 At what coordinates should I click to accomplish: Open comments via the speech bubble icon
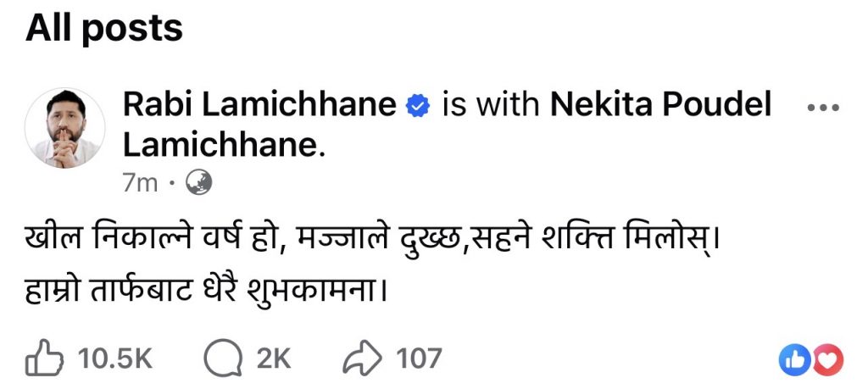click(x=221, y=358)
